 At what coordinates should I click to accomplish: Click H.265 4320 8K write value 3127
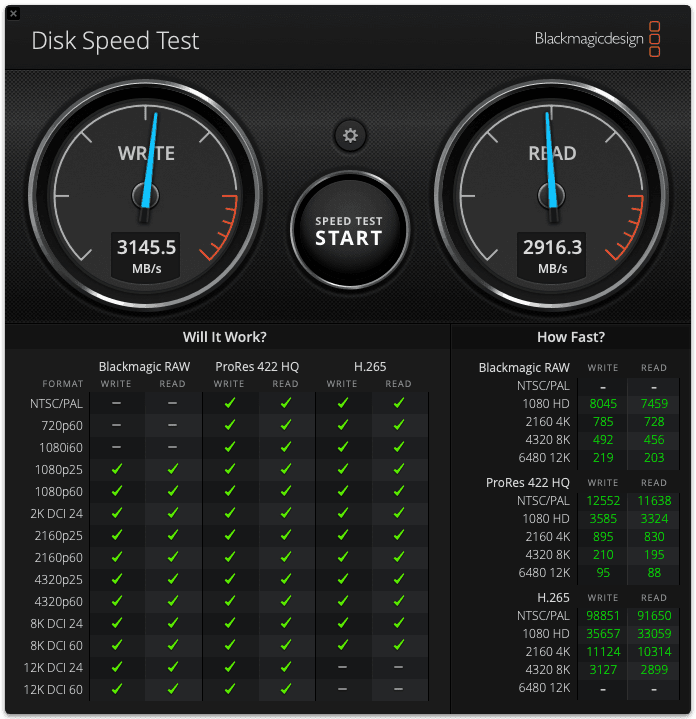[603, 670]
